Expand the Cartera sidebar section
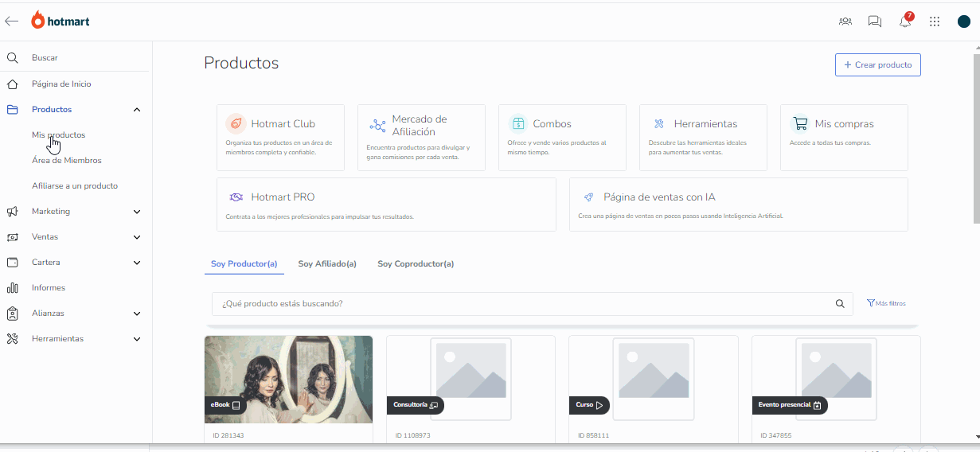 coord(137,263)
